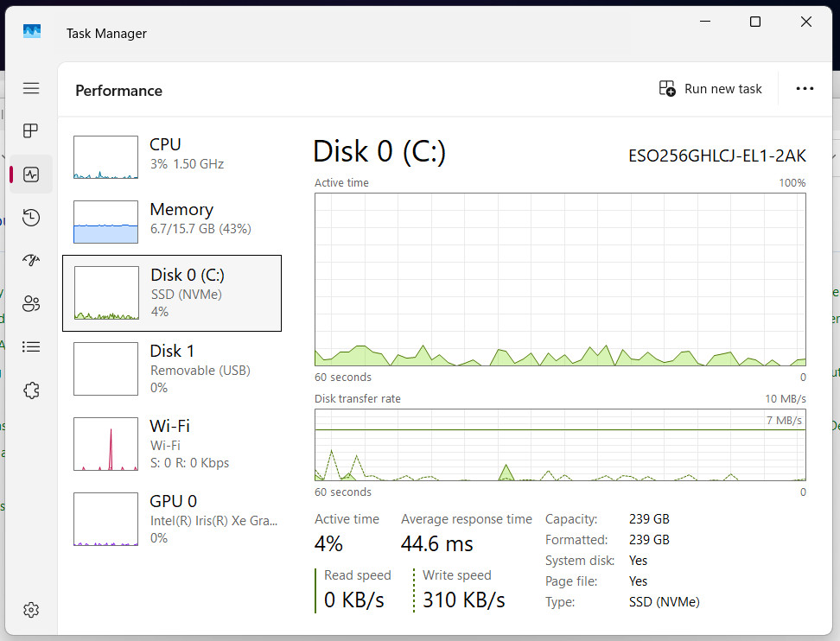Select Disk 0 (C:) in the list
The image size is (840, 641).
(172, 293)
